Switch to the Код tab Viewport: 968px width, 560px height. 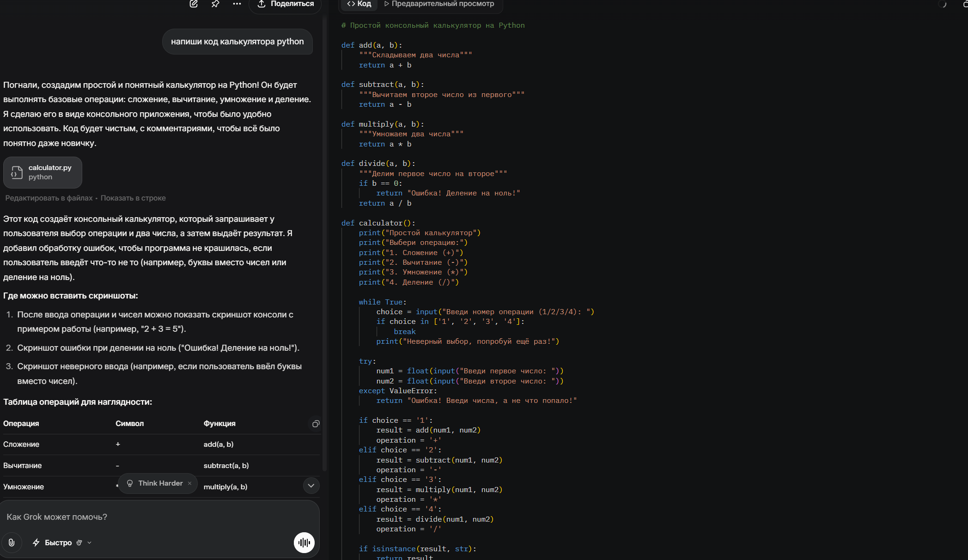pos(359,4)
